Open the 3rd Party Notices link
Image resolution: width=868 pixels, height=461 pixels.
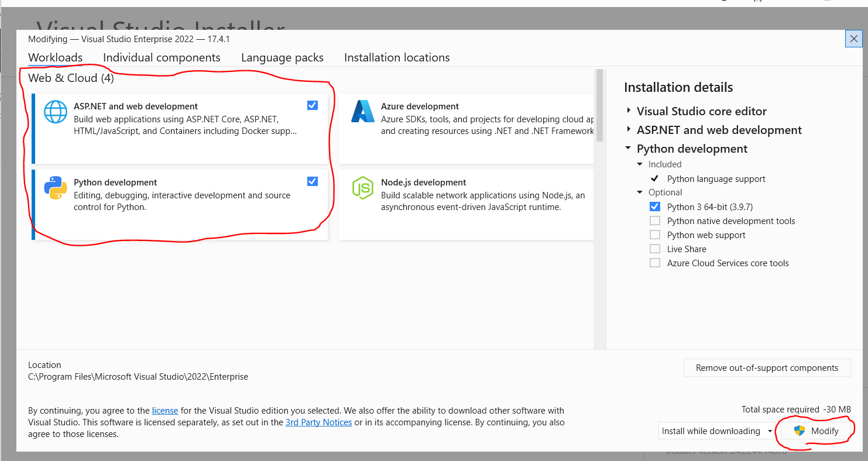pyautogui.click(x=319, y=422)
